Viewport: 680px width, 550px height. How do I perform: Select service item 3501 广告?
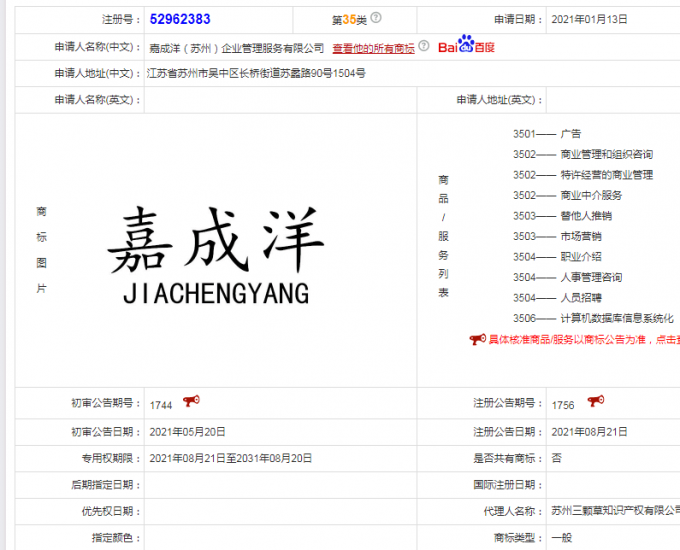546,134
